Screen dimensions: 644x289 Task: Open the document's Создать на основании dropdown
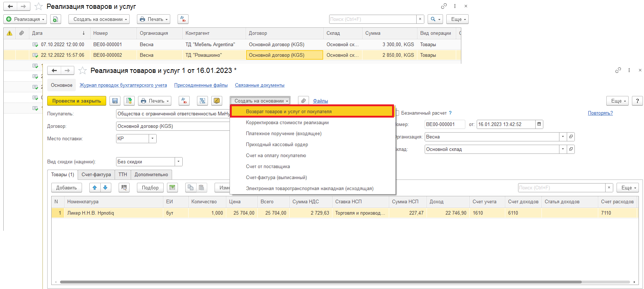tap(260, 101)
